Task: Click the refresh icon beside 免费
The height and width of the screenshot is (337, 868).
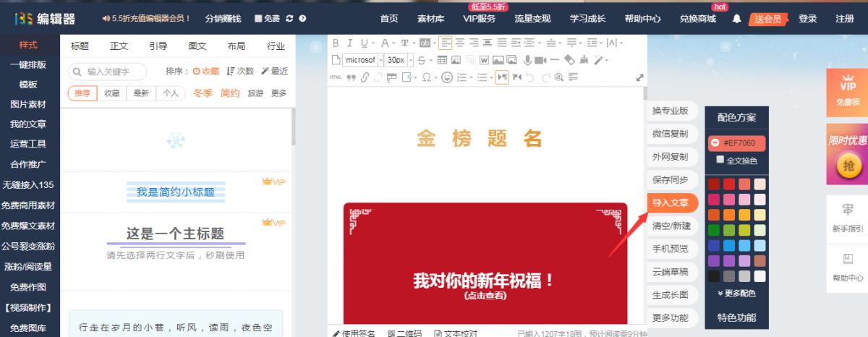Action: (x=290, y=19)
